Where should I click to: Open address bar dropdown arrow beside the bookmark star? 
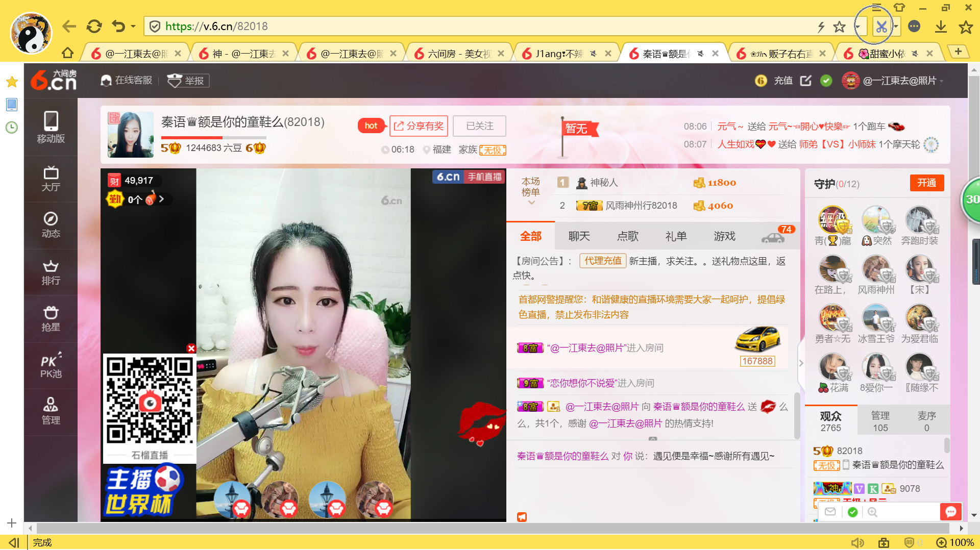tap(857, 27)
